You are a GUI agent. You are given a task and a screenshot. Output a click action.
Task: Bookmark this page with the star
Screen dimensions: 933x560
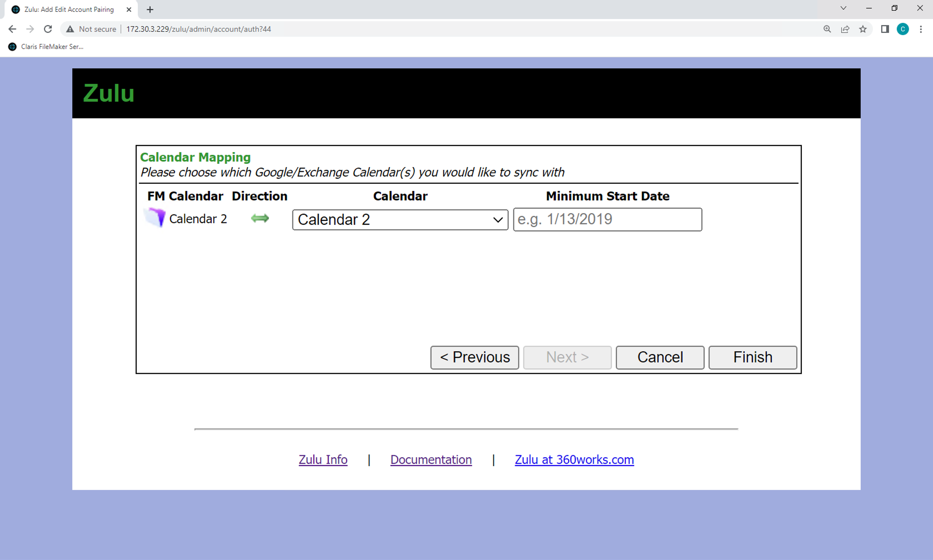pos(863,29)
